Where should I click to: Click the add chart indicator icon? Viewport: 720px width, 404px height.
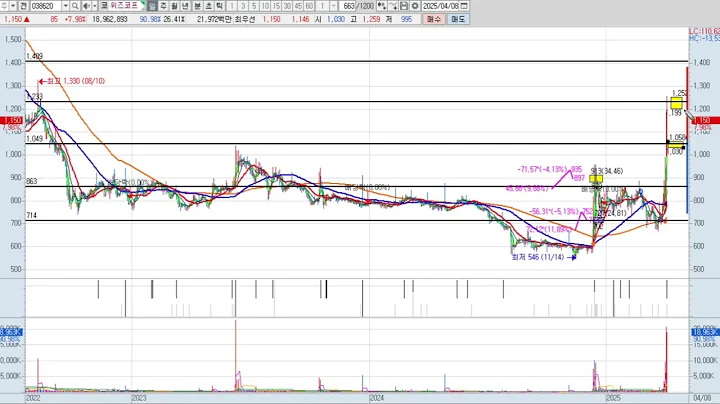pos(382,6)
